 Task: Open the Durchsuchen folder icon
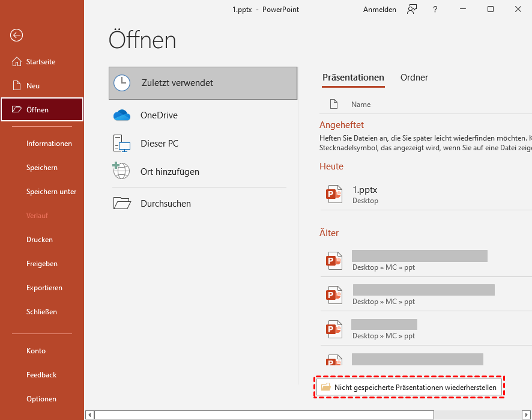pyautogui.click(x=122, y=204)
